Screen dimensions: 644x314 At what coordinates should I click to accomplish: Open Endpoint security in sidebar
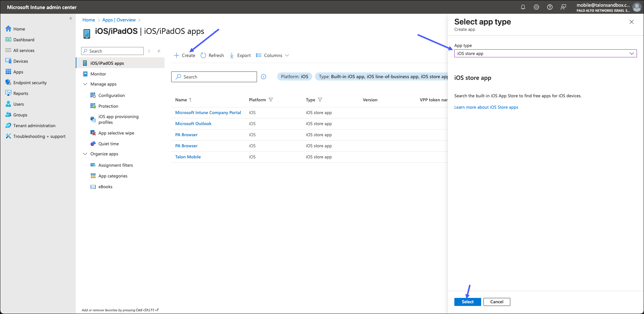[30, 83]
